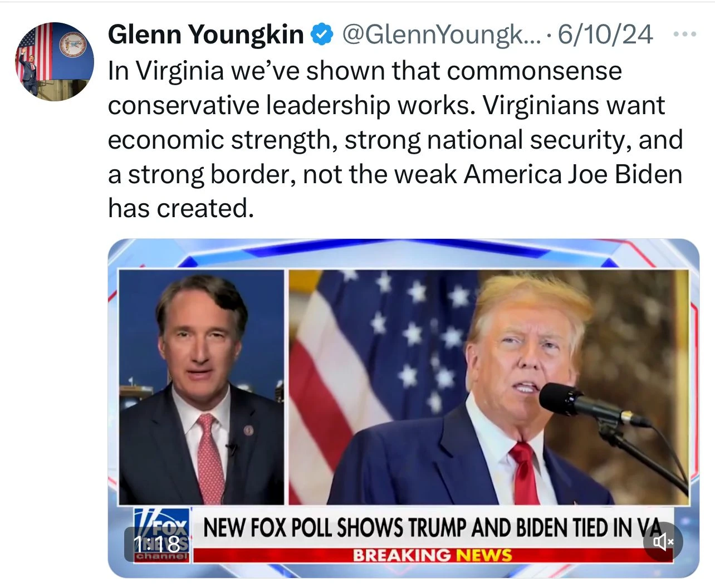Click the Glenn Youngkin display name
The image size is (715, 588).
(x=205, y=35)
